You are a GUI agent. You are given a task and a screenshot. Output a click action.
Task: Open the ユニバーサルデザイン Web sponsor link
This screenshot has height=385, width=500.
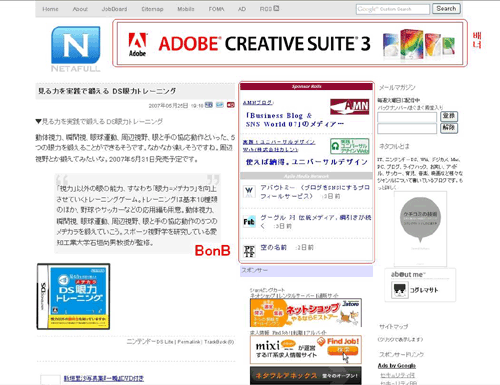[x=279, y=146]
